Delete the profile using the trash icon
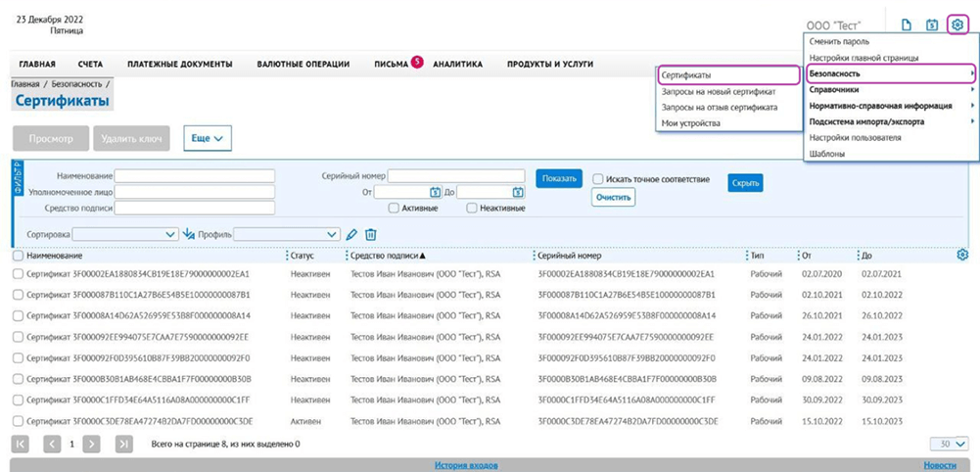This screenshot has width=980, height=472. (x=371, y=234)
